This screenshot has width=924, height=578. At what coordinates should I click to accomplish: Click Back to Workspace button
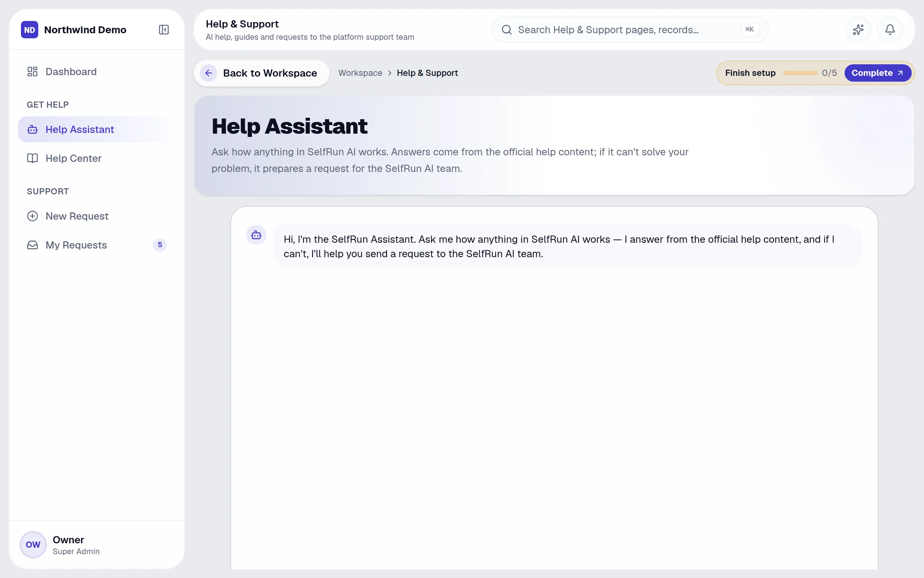tap(262, 73)
